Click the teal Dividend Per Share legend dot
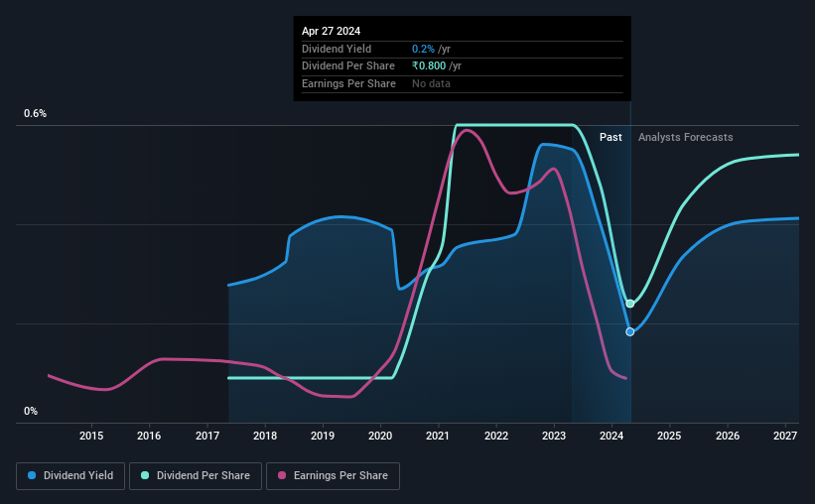 point(145,475)
